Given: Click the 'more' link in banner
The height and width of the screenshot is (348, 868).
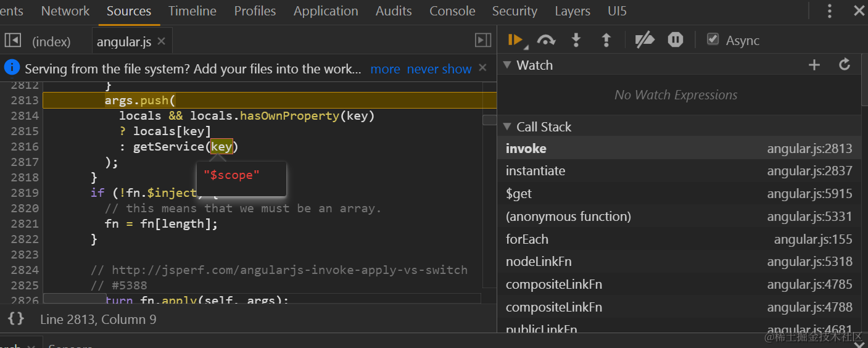Looking at the screenshot, I should 385,69.
